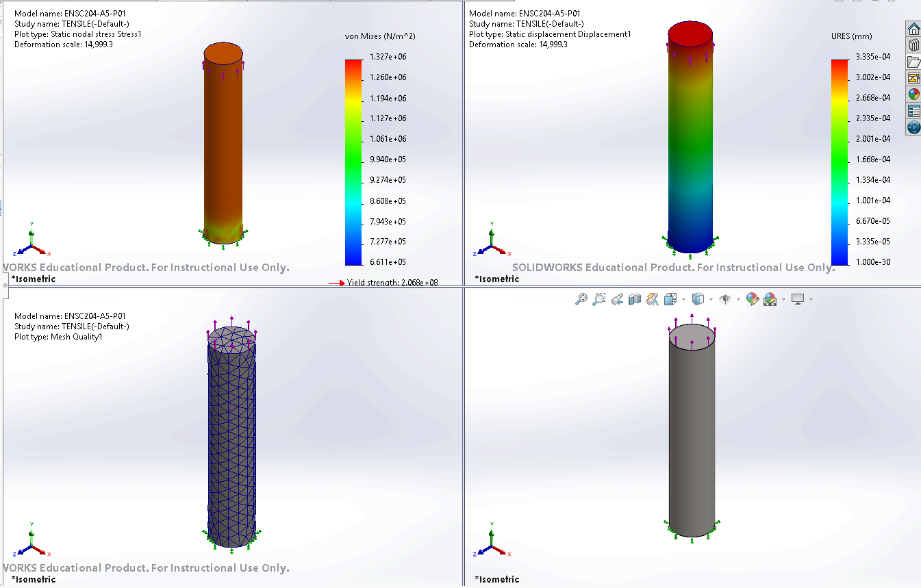Open Appearances tab in the task pane

(913, 94)
